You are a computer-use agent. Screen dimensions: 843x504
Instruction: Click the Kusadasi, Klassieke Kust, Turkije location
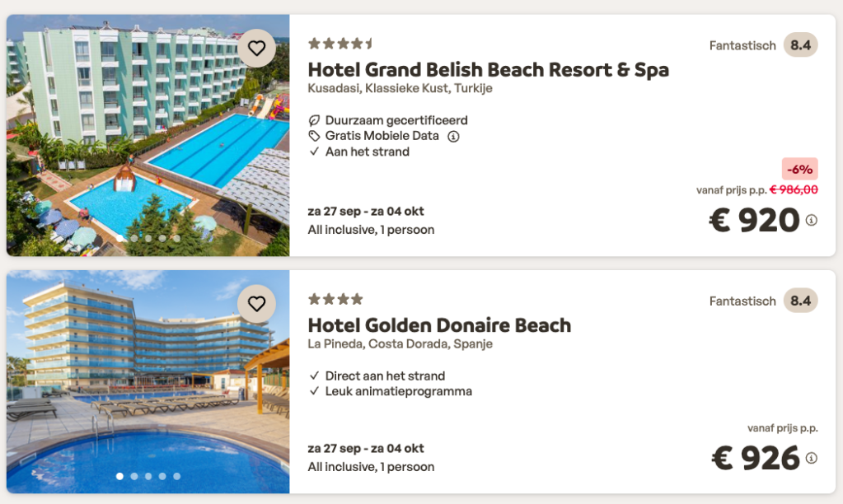[x=400, y=89]
